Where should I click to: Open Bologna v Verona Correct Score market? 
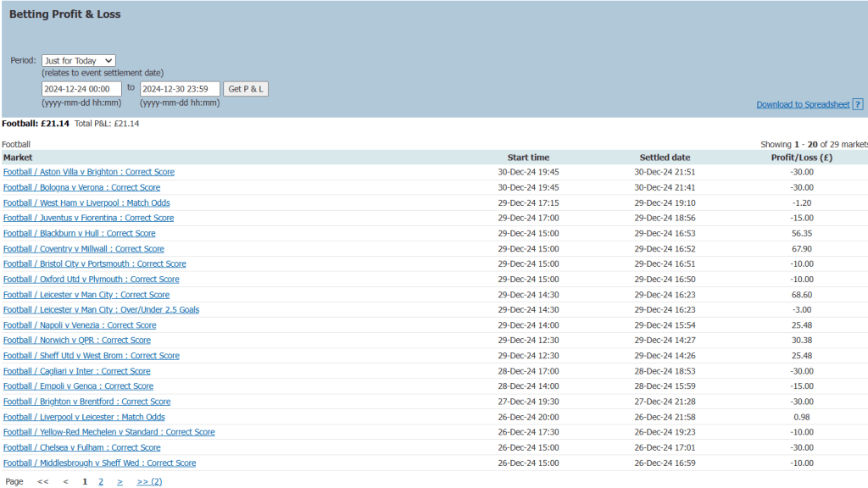coord(81,187)
